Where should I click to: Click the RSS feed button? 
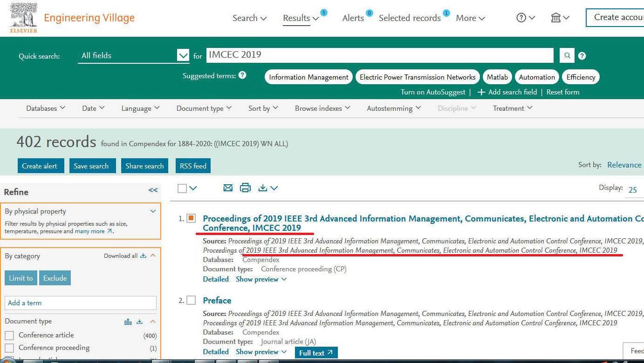(x=193, y=166)
